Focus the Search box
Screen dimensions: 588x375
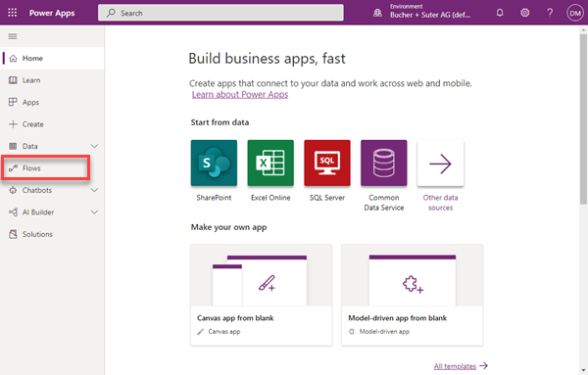tap(220, 13)
